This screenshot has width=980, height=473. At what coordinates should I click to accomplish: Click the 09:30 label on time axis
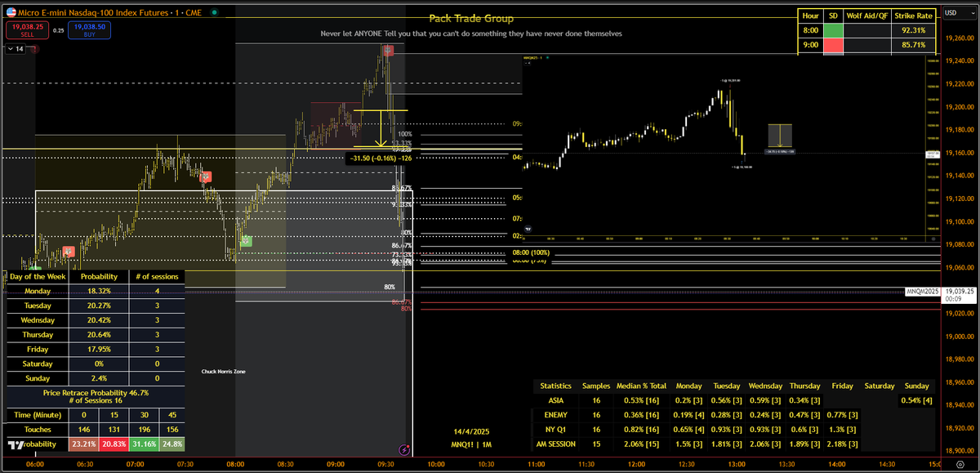point(385,464)
